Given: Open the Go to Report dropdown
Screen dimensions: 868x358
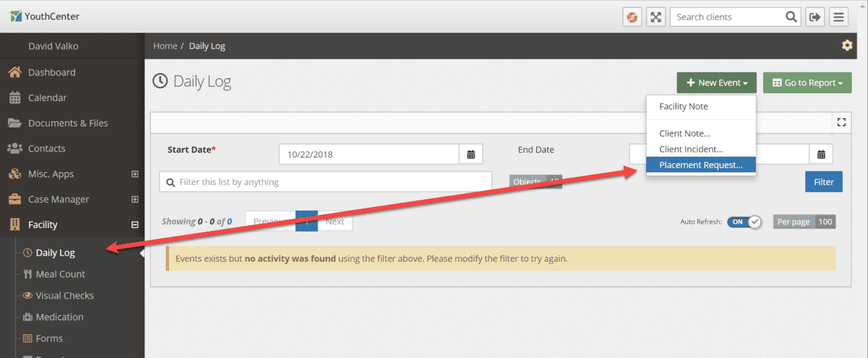Looking at the screenshot, I should [x=807, y=83].
